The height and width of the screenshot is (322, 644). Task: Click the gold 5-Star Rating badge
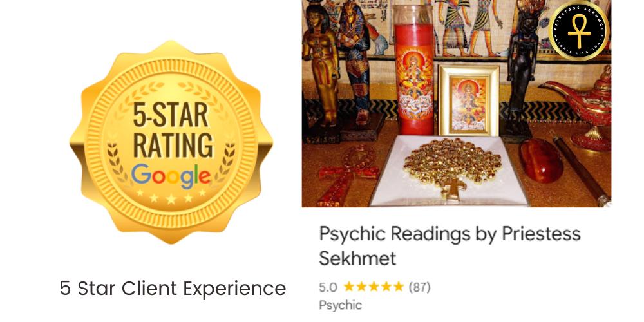pyautogui.click(x=171, y=142)
